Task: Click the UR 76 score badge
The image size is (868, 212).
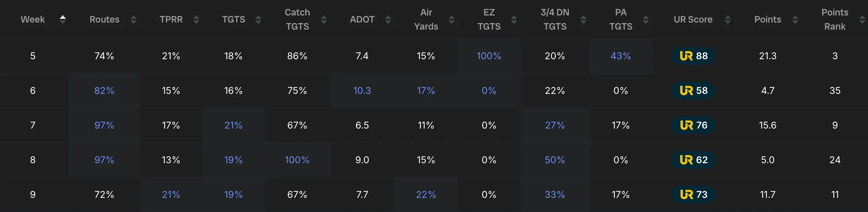Action: coord(693,125)
